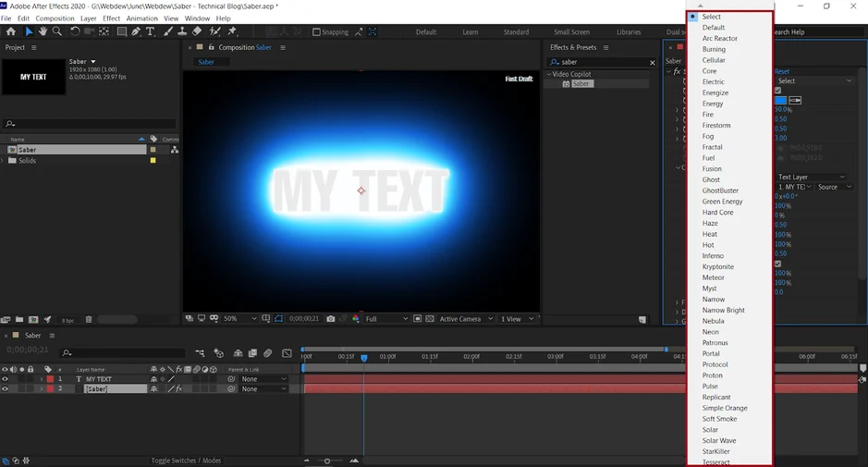Toggle the Snapping checkbox
This screenshot has height=467, width=868.
[x=316, y=32]
